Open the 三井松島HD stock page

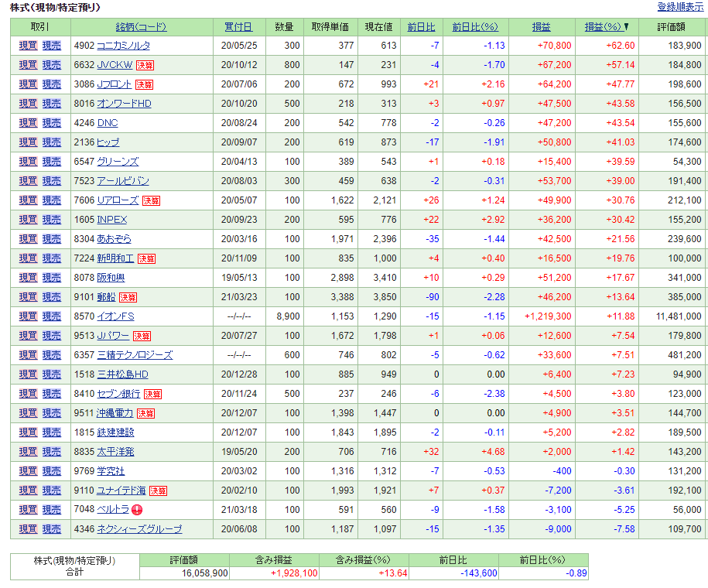pyautogui.click(x=122, y=374)
